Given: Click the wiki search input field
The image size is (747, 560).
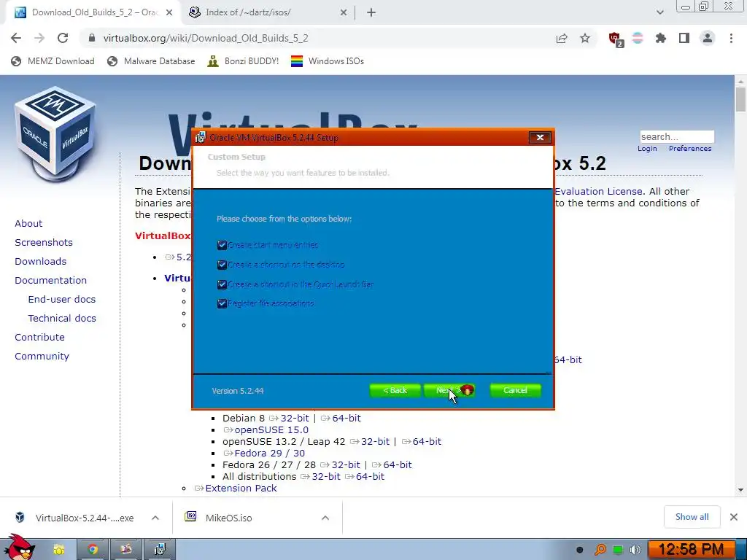Looking at the screenshot, I should [677, 136].
